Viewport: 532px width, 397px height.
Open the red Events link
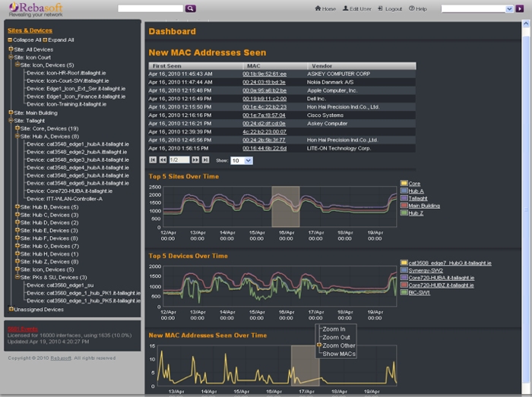coord(23,329)
